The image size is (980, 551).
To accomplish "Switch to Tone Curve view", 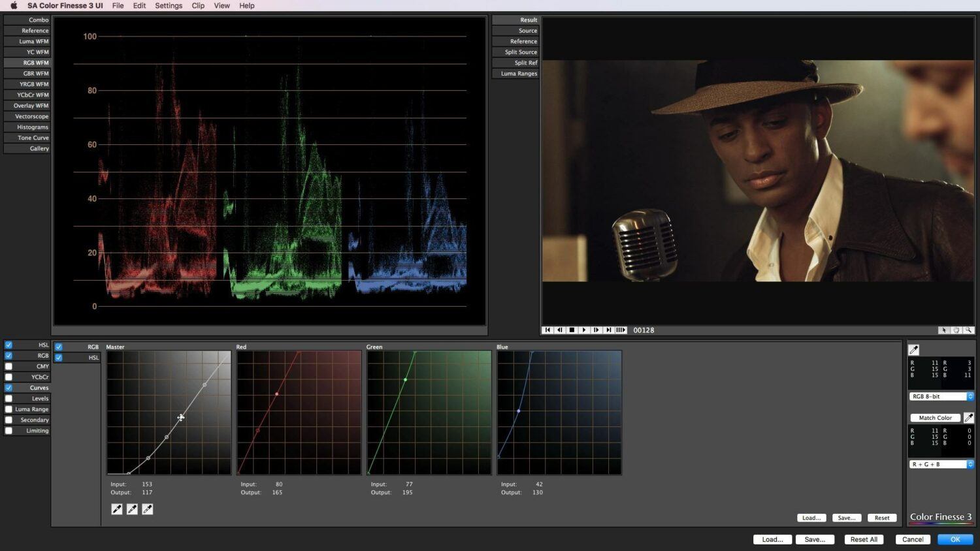I will coord(27,138).
